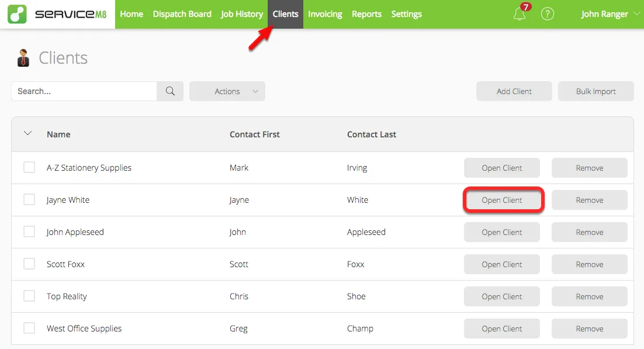Toggle the West Office Supplies checkbox
The image size is (644, 349).
click(x=29, y=329)
